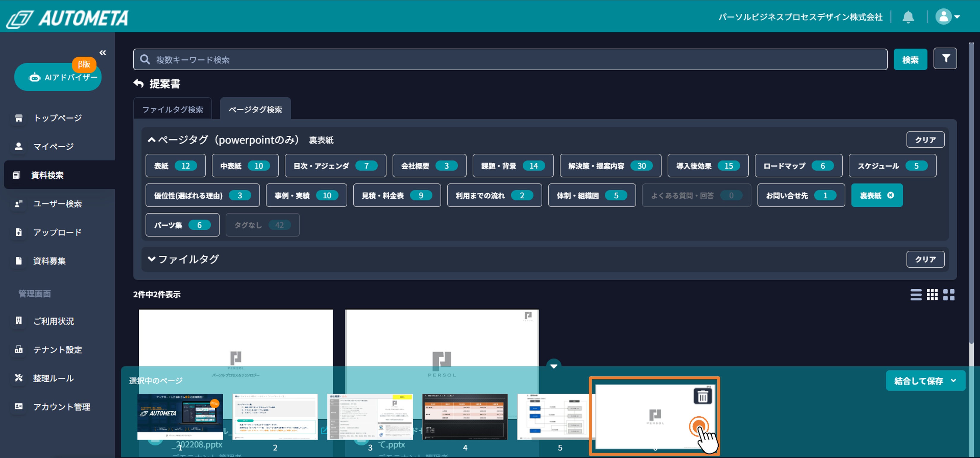980x458 pixels.
Task: Toggle the 中表紙 tag filter
Action: click(x=245, y=165)
